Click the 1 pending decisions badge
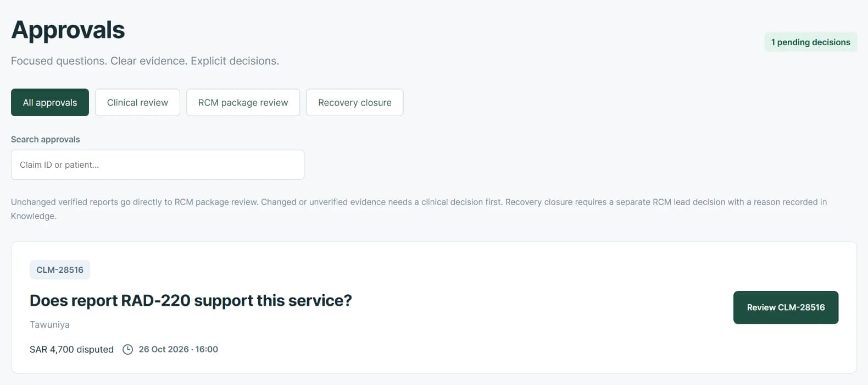This screenshot has height=385, width=868. [x=810, y=42]
